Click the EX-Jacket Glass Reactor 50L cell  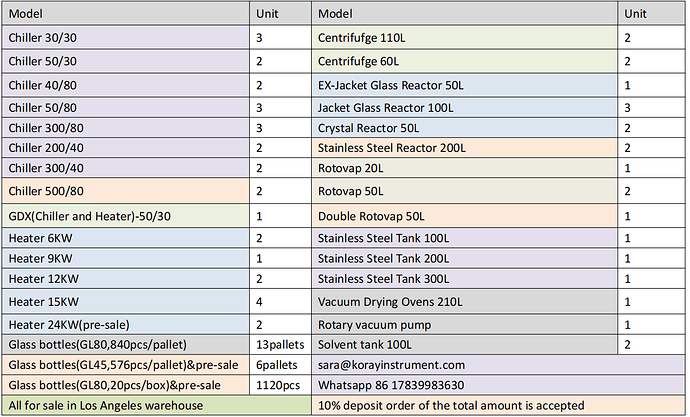[x=466, y=86]
